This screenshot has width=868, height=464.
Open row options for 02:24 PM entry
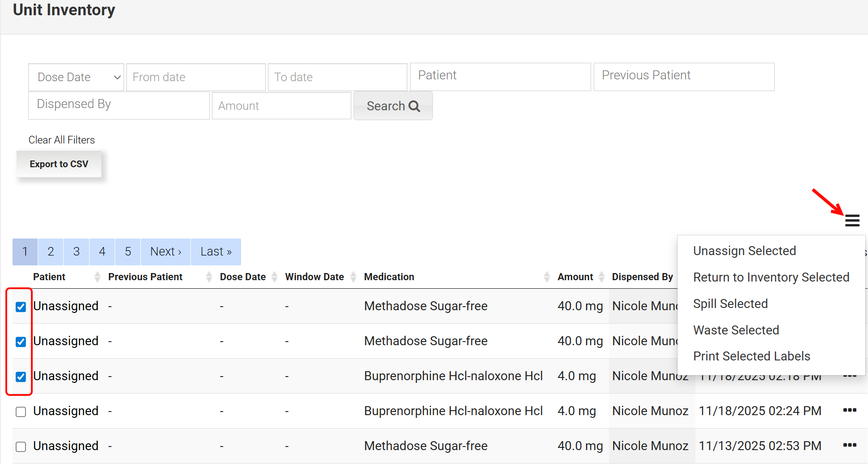coord(850,410)
